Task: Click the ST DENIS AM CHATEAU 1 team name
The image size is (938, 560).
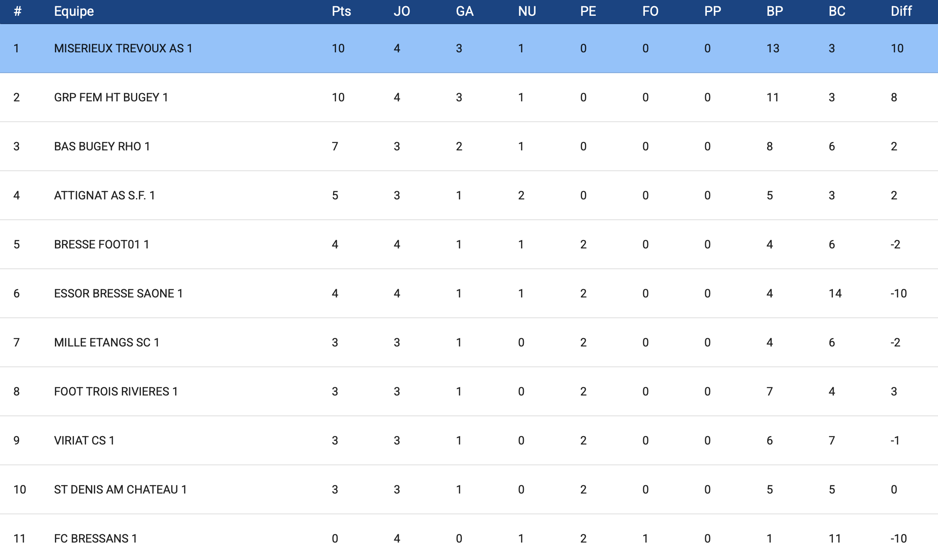Action: pos(121,490)
